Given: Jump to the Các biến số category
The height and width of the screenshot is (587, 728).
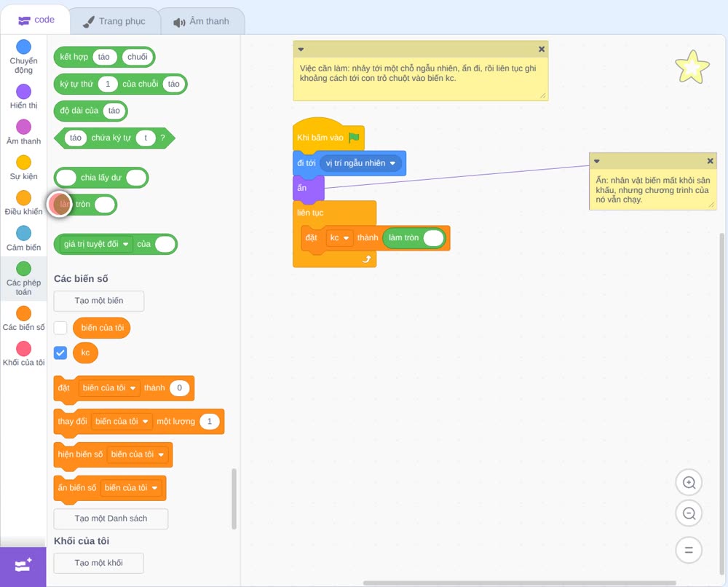Looking at the screenshot, I should point(24,318).
